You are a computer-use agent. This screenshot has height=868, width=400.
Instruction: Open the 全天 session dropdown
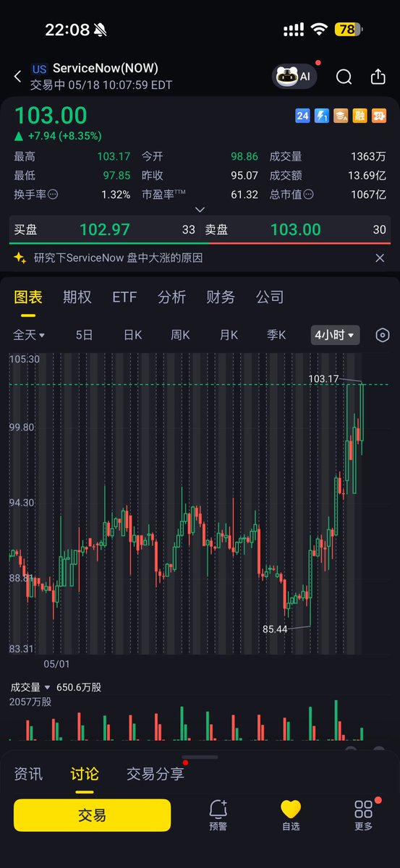(29, 335)
